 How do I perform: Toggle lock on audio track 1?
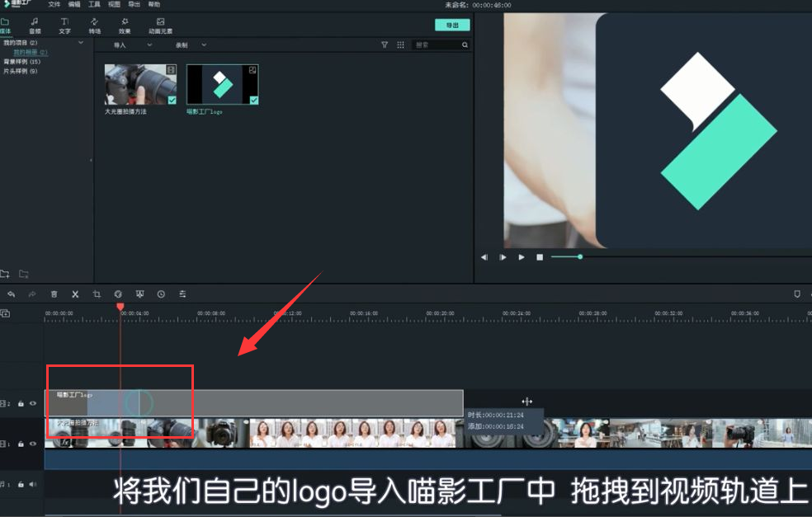(21, 484)
